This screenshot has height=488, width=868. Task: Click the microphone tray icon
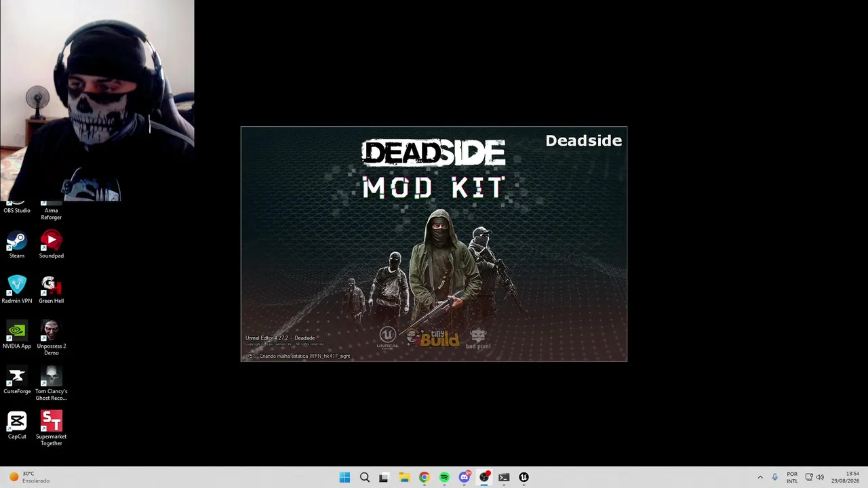pyautogui.click(x=775, y=477)
